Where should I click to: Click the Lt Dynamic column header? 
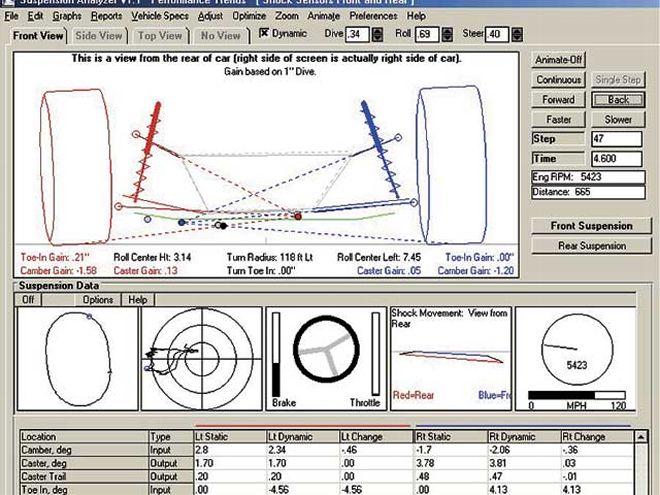click(303, 436)
